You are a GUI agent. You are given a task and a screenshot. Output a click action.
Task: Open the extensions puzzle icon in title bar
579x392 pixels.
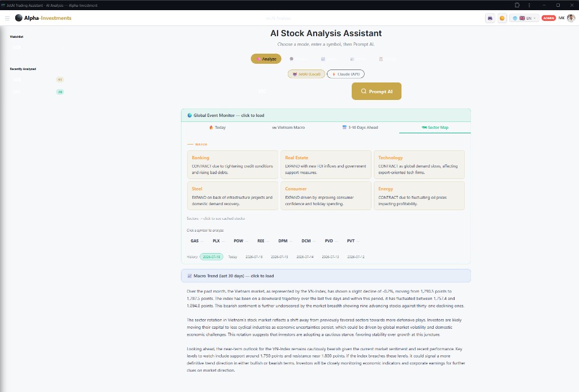click(517, 5)
